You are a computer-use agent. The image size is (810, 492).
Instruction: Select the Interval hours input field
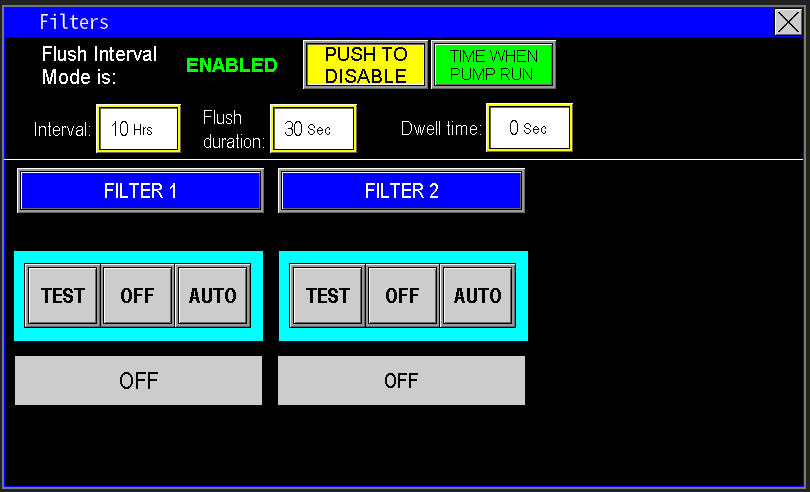click(x=138, y=128)
